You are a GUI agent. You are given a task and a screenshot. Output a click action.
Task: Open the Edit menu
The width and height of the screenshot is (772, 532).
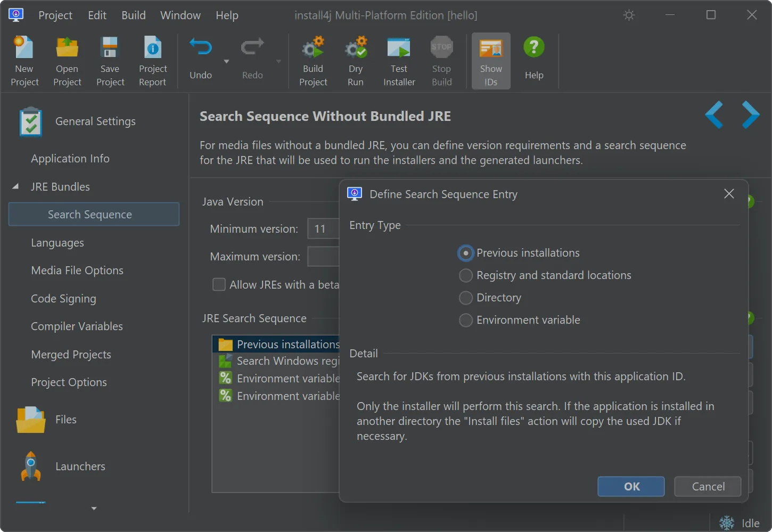[x=97, y=15]
